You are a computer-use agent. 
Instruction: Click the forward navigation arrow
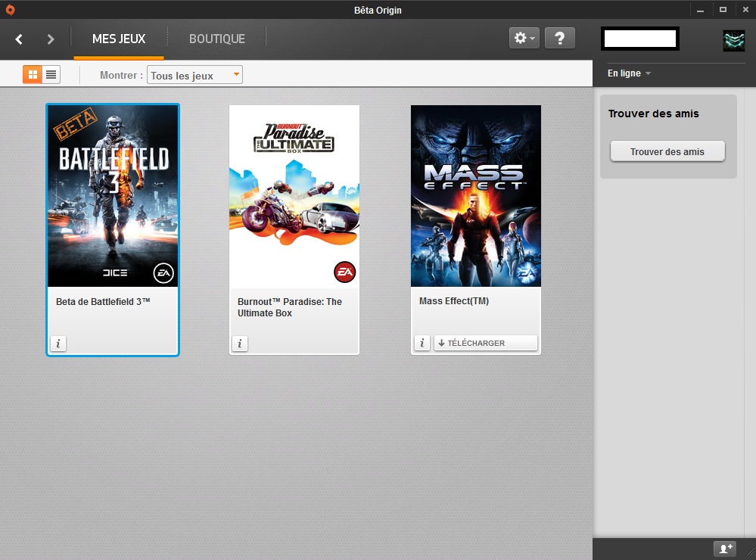(51, 39)
